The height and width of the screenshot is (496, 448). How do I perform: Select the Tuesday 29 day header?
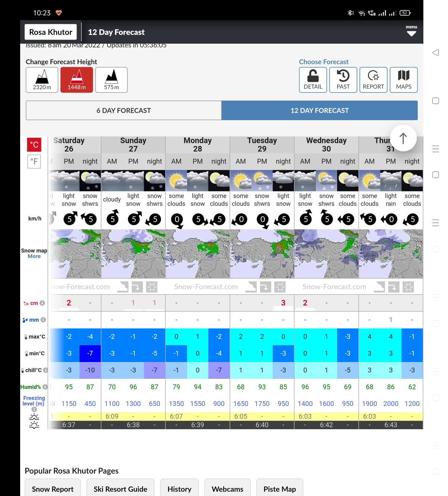point(262,144)
